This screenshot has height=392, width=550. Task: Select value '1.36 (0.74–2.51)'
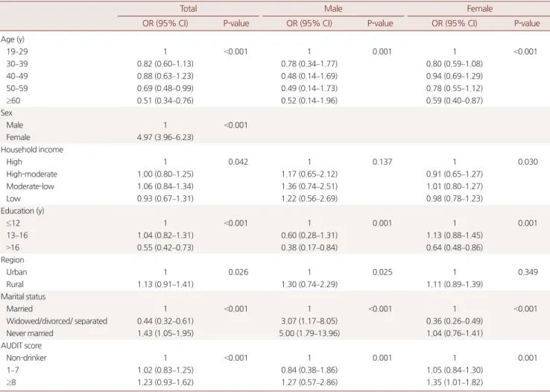click(x=309, y=186)
